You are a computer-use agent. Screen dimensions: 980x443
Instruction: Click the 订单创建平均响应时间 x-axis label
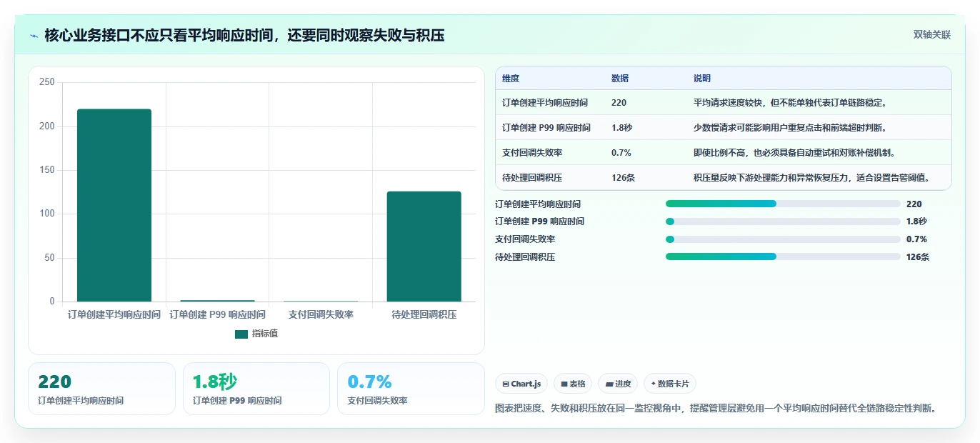point(114,314)
